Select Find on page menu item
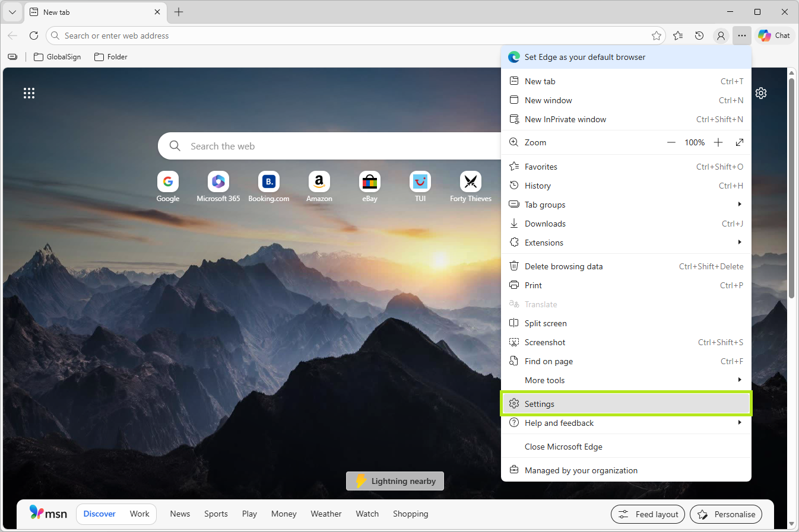 626,361
